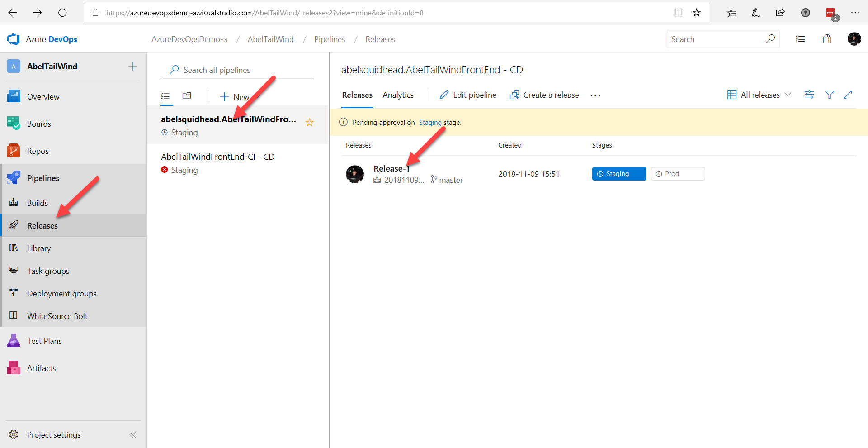This screenshot has width=868, height=448.
Task: Click the AbelTailWind breadcrumb
Action: [270, 39]
